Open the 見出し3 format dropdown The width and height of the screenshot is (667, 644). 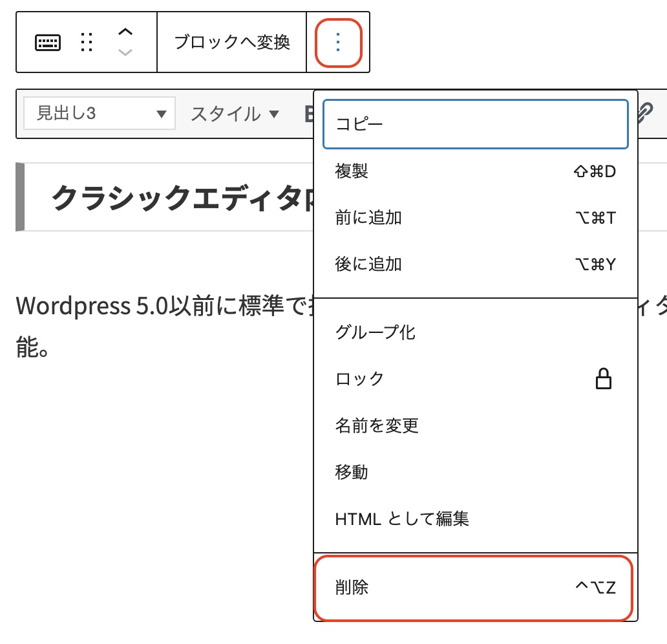(100, 114)
